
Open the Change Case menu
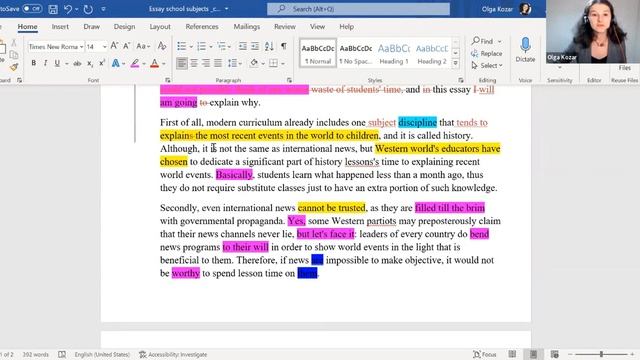coord(143,46)
